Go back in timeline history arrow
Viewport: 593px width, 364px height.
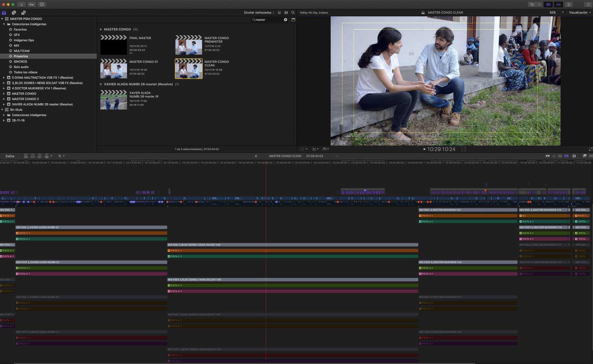256,156
